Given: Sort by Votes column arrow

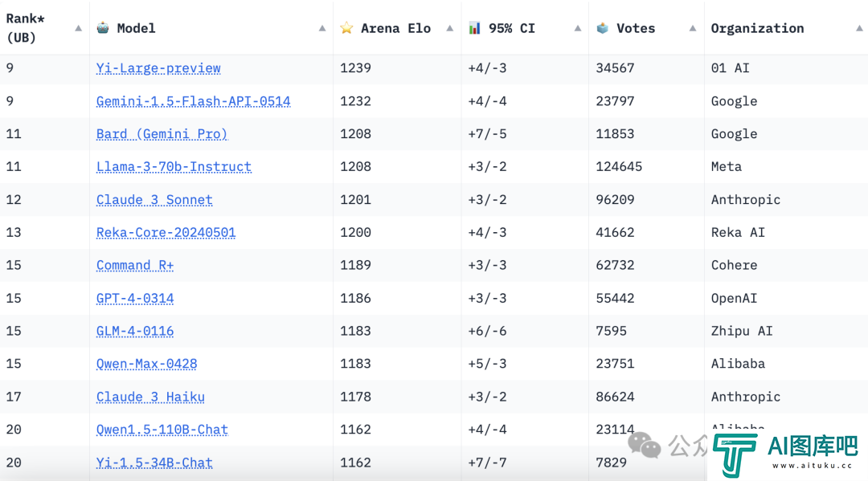Looking at the screenshot, I should click(x=693, y=28).
